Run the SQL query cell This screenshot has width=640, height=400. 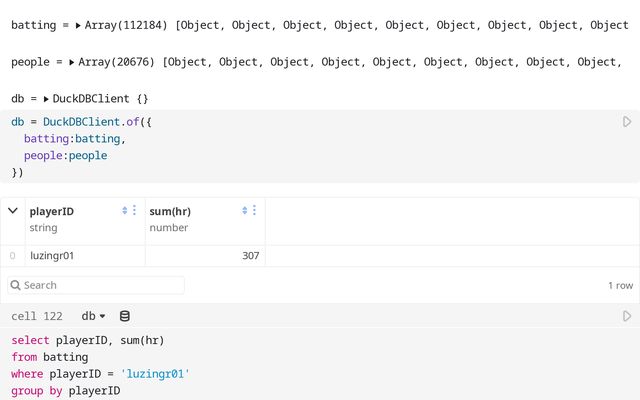click(x=627, y=316)
